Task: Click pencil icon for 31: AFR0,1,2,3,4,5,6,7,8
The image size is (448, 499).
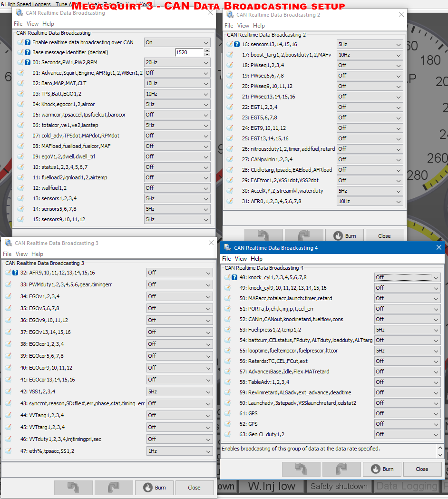Action: 230,201
